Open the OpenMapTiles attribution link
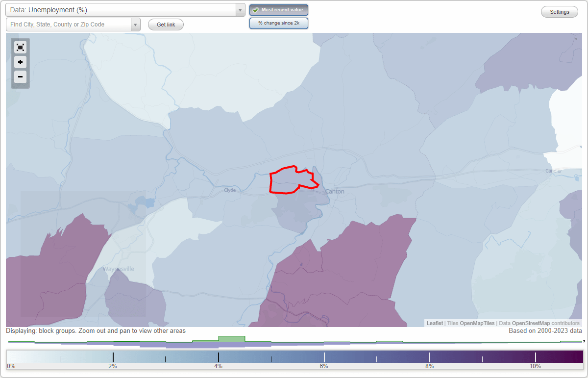Viewport: 588px width, 378px height. pos(477,323)
